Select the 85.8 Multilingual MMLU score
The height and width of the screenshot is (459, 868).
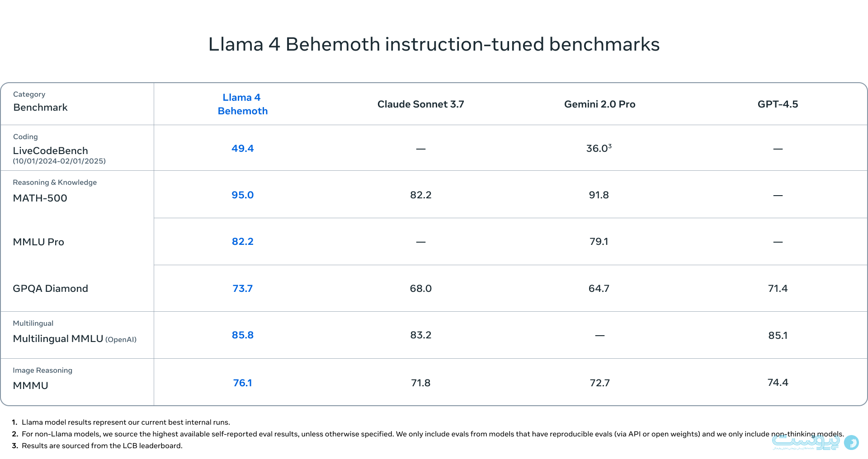243,335
